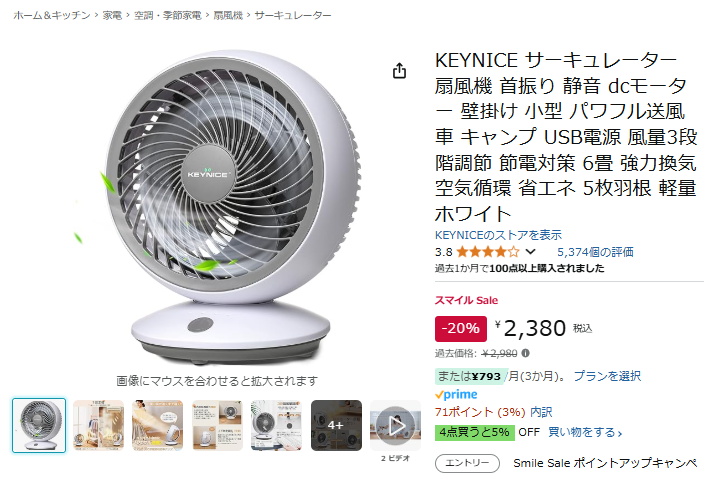Viewport: 714px width, 478px height.
Task: Select the fifth fan features thumbnail
Action: click(x=276, y=426)
